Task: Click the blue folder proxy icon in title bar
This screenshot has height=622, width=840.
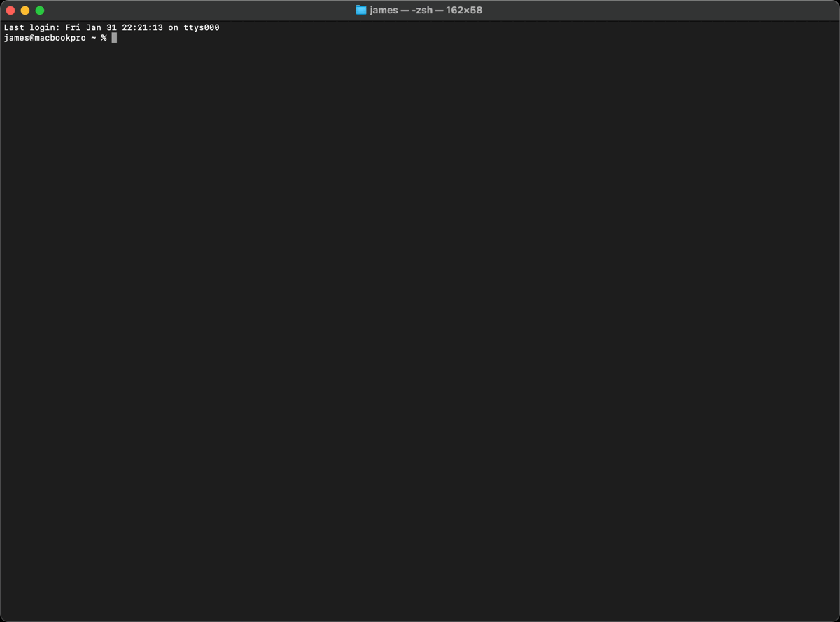Action: click(x=360, y=10)
